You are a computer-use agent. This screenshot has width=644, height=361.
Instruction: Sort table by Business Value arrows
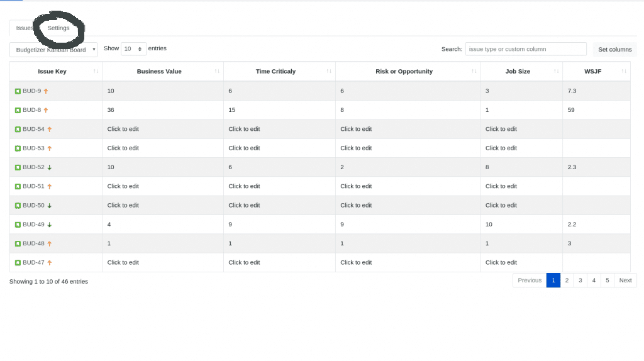[x=217, y=72]
